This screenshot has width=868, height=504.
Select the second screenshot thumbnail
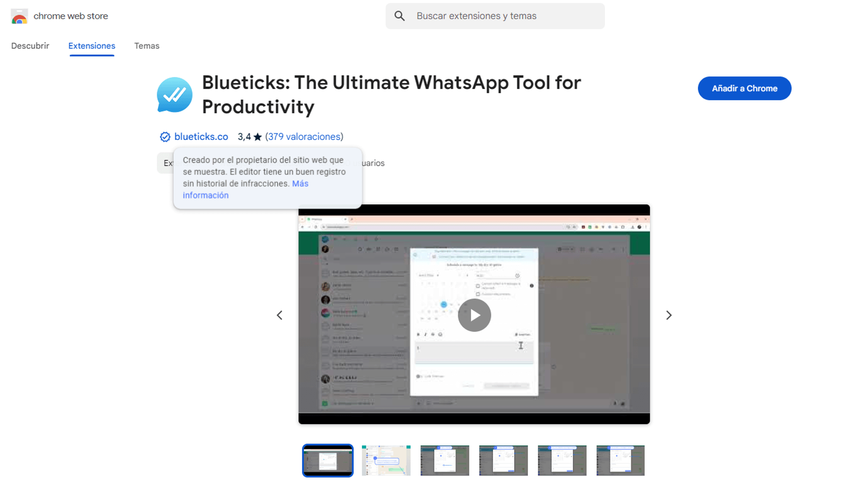coord(386,460)
